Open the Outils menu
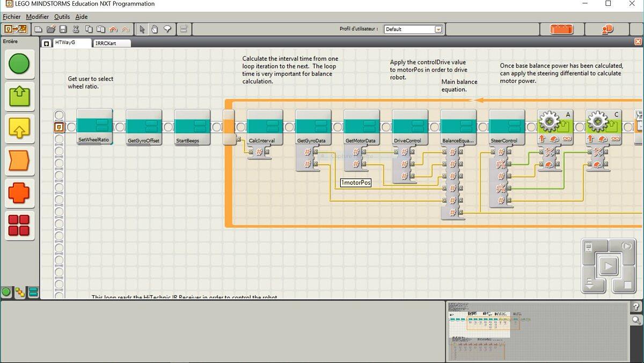The height and width of the screenshot is (363, 644). point(62,17)
